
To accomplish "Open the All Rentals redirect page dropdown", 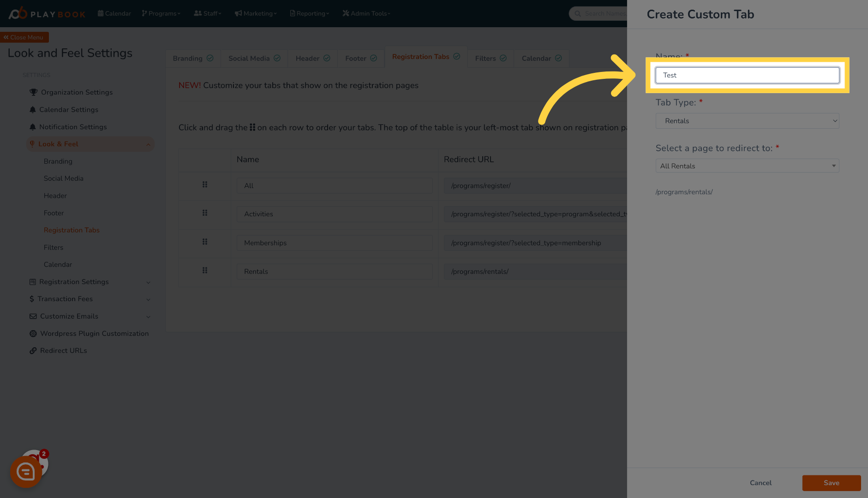I will point(747,166).
